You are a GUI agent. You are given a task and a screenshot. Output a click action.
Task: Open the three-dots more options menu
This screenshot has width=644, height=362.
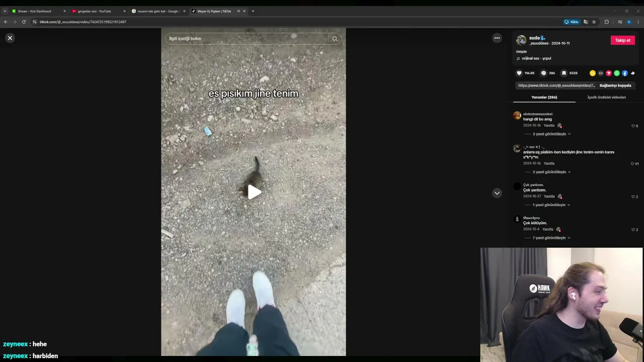[x=497, y=38]
